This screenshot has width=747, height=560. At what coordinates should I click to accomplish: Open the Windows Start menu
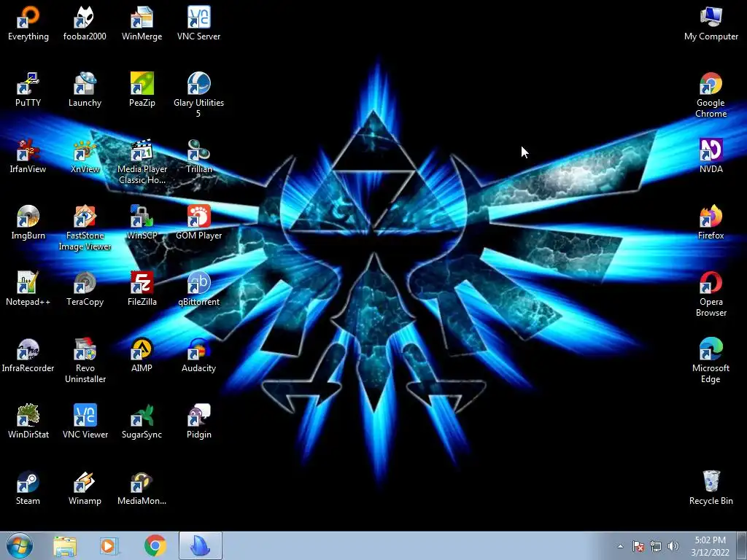(x=20, y=545)
